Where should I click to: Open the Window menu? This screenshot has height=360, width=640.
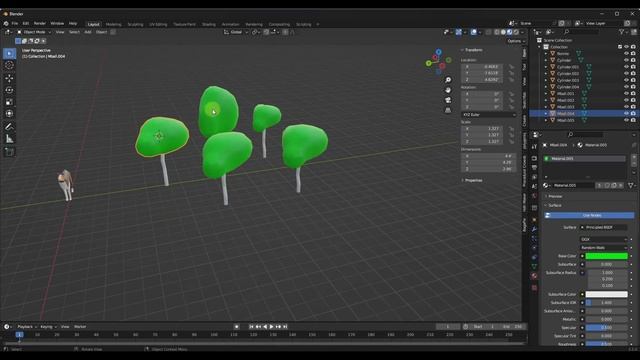point(57,24)
